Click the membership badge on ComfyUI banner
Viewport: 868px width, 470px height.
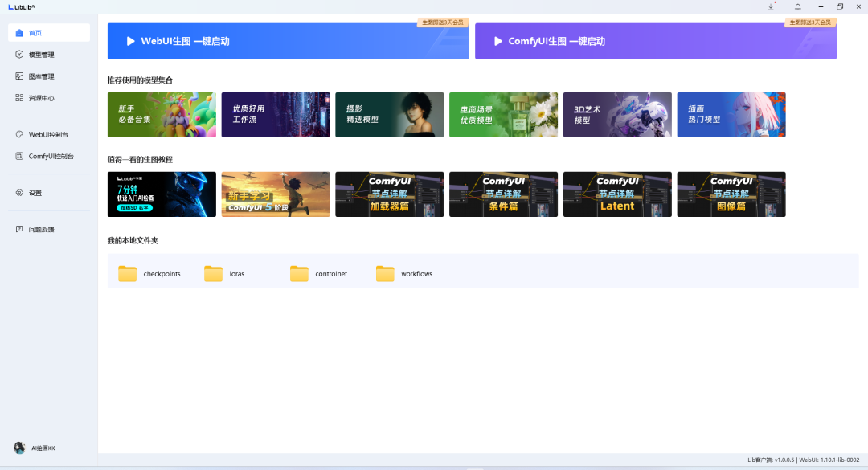point(810,22)
